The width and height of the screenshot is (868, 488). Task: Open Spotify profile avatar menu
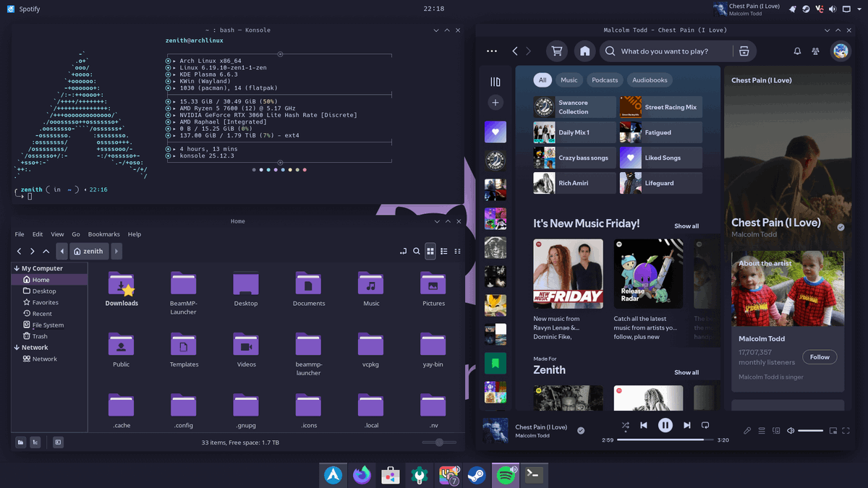(841, 51)
